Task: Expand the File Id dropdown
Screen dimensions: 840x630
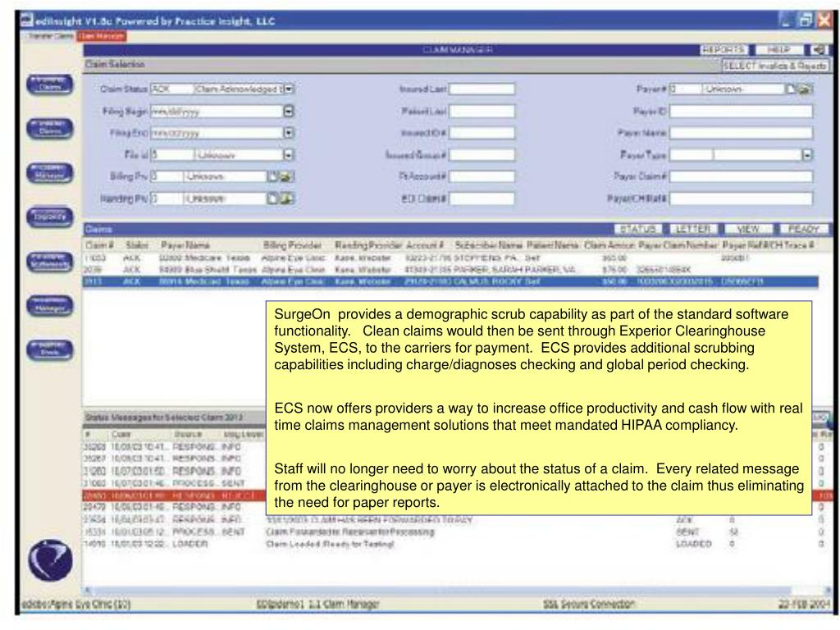Action: (x=289, y=155)
